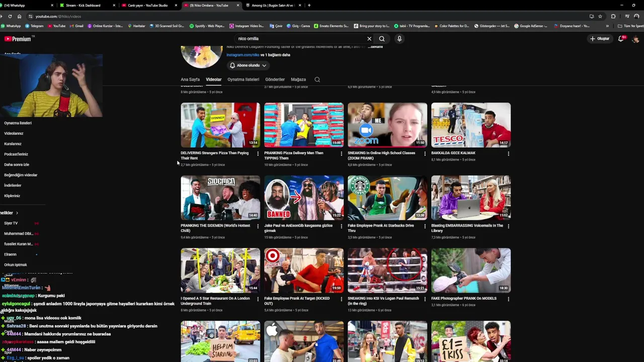Open options for FAKE Photographer PRANK video

tap(508, 299)
